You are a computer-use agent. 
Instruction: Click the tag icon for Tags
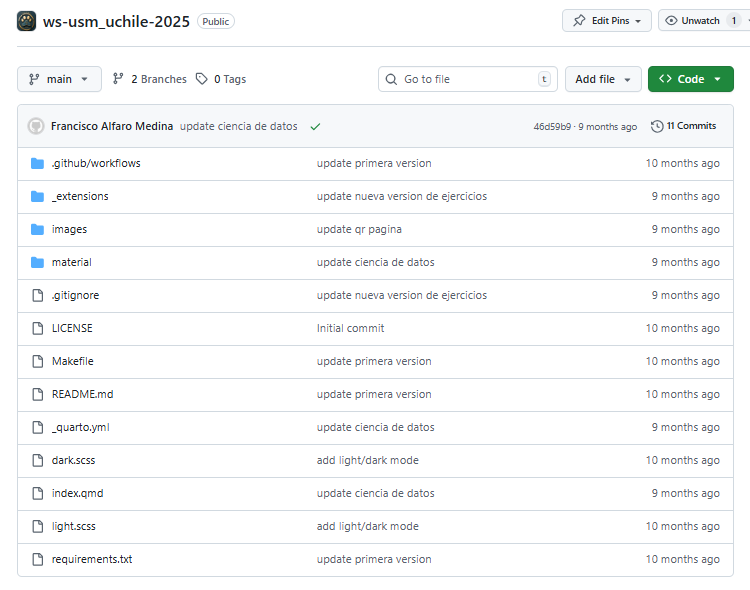pyautogui.click(x=202, y=79)
